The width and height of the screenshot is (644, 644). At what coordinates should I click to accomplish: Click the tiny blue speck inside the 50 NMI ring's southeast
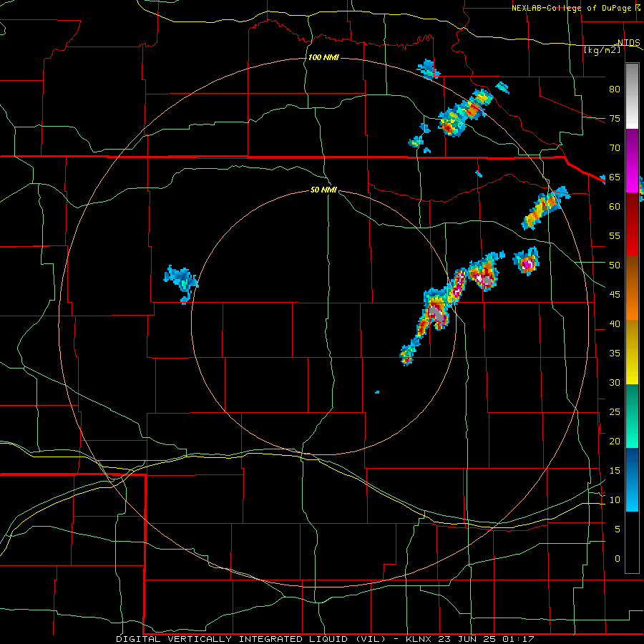coord(377,392)
